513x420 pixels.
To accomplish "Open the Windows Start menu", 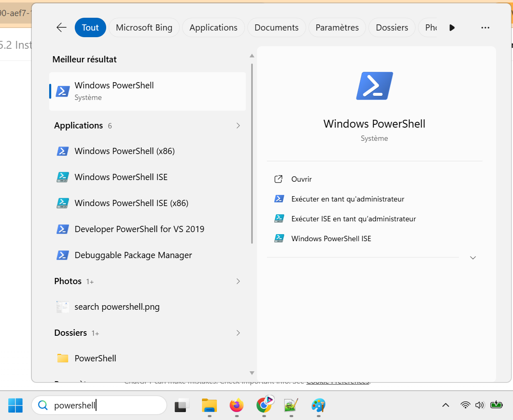I will [16, 406].
